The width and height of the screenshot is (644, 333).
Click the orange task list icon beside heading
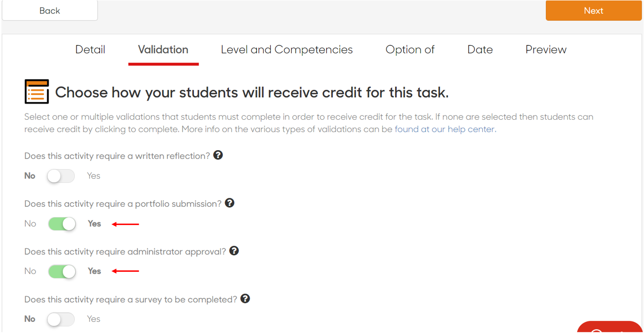(x=37, y=92)
